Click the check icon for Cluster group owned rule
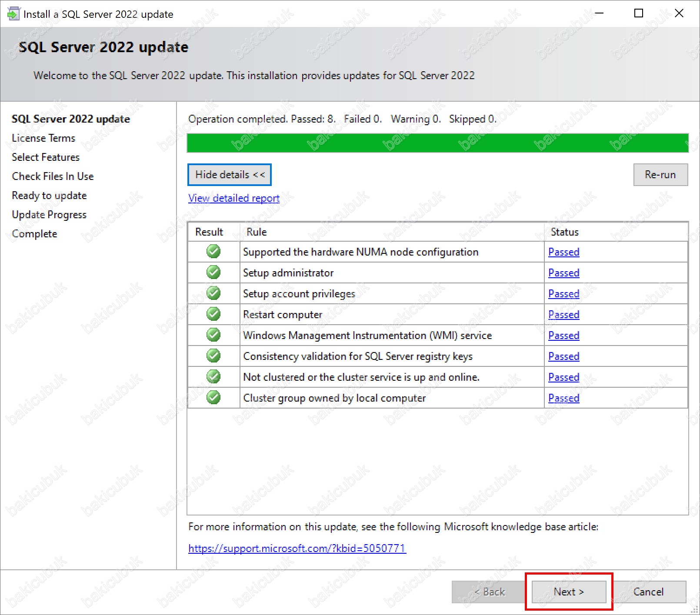This screenshot has height=615, width=700. (213, 397)
